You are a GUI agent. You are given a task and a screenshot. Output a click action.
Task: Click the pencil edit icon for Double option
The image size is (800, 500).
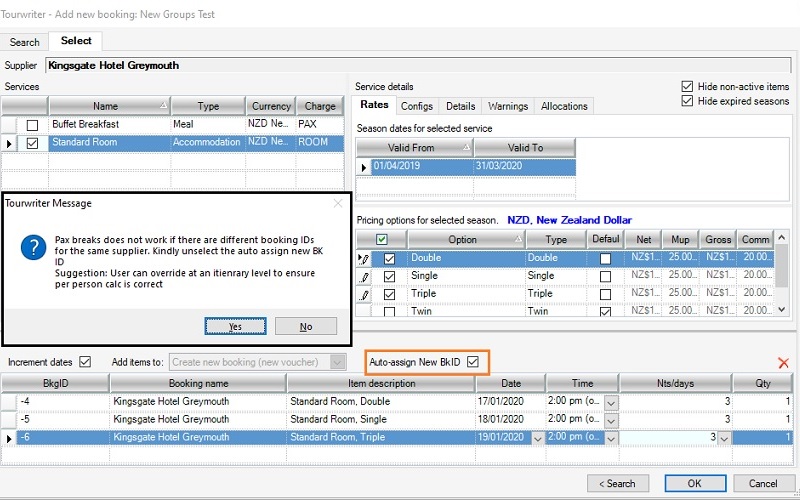pyautogui.click(x=364, y=258)
